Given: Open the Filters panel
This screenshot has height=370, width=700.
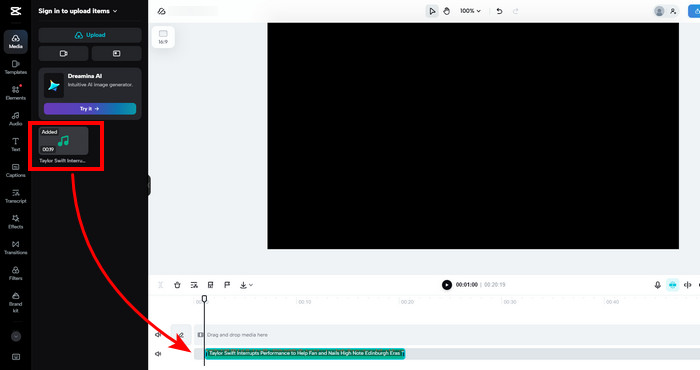Looking at the screenshot, I should [x=16, y=274].
